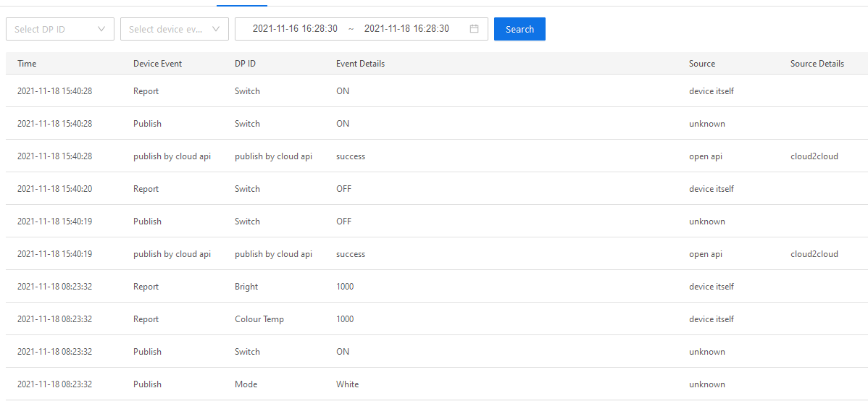Click unknown source in the Mode row
Viewport: 868px width, 409px height.
707,384
